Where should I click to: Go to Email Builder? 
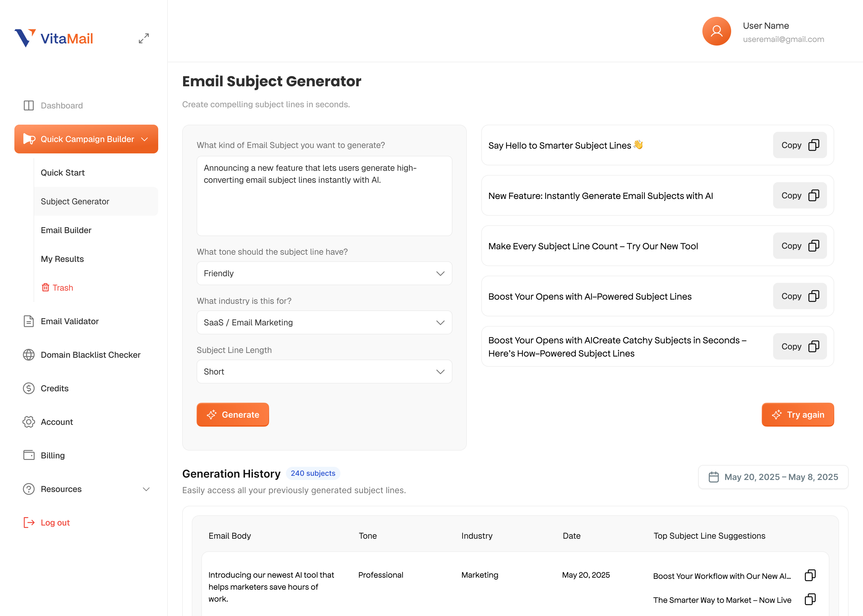[x=66, y=230]
